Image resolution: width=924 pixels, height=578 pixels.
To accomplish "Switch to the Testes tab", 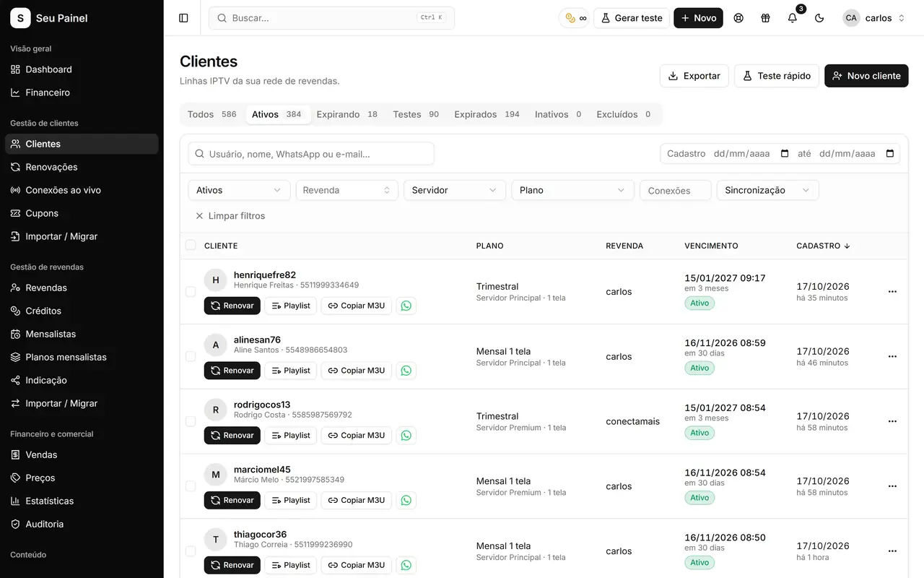I will coord(416,114).
